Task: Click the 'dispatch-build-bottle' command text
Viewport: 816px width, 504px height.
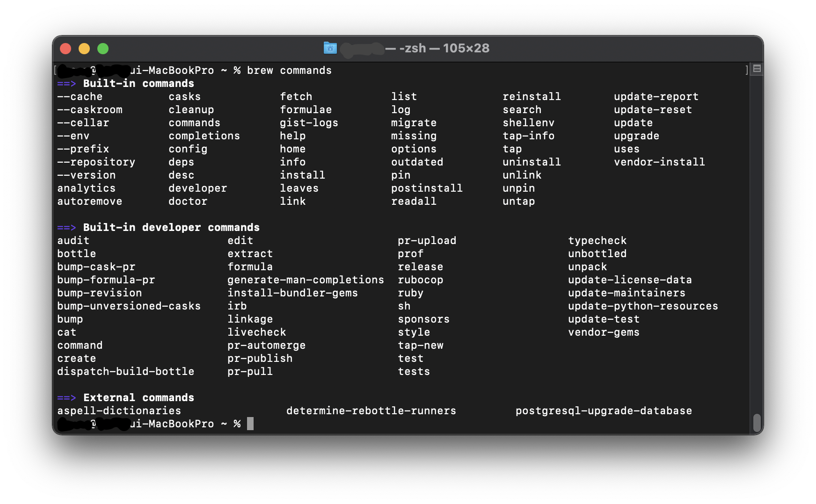Action: (126, 372)
